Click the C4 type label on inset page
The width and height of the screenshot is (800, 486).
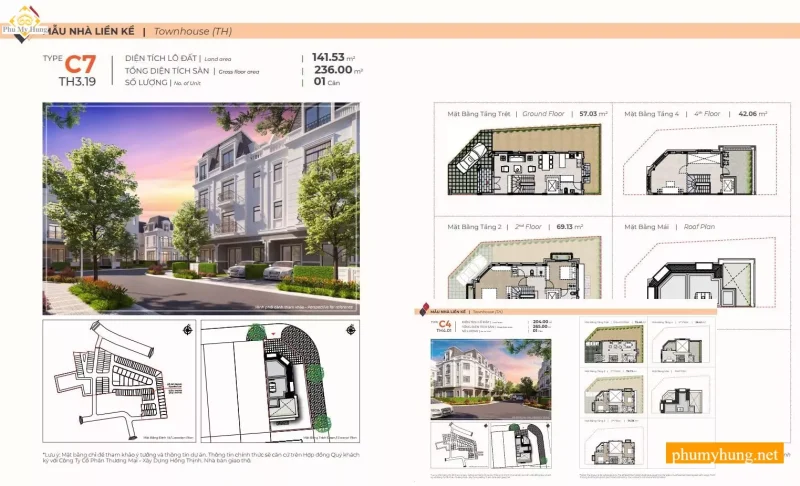click(x=435, y=325)
